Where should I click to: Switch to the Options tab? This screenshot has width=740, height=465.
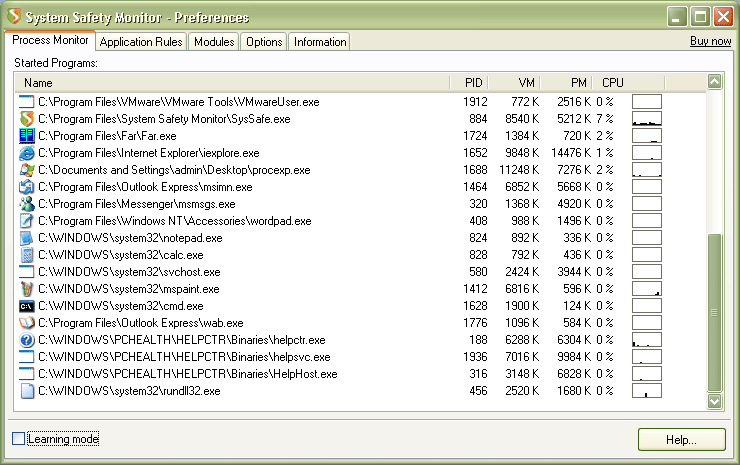tap(264, 42)
